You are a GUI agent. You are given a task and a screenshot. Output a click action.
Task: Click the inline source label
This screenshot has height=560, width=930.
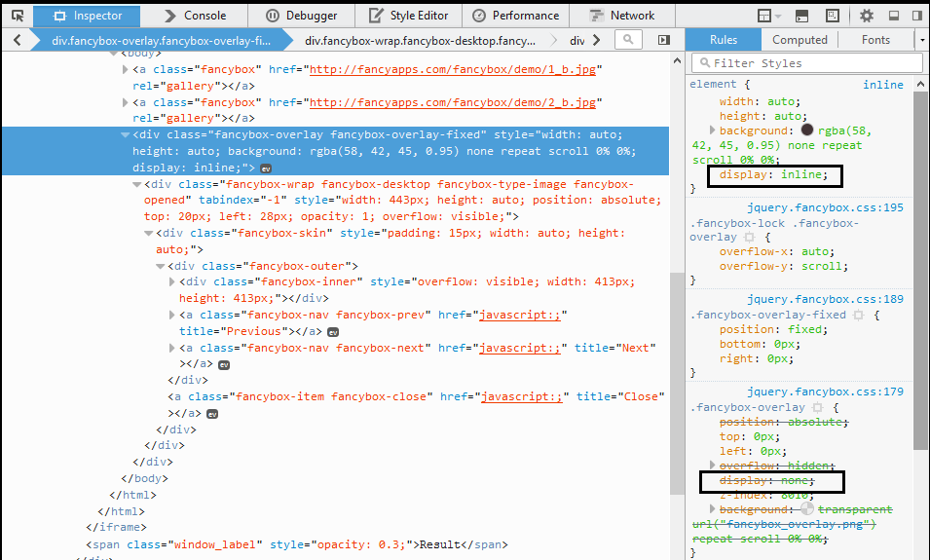pos(883,85)
